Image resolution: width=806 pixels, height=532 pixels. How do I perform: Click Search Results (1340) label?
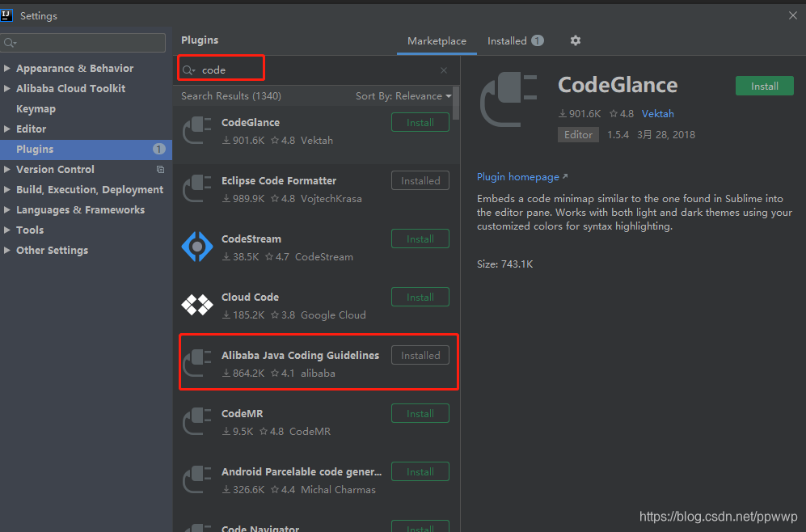point(230,96)
